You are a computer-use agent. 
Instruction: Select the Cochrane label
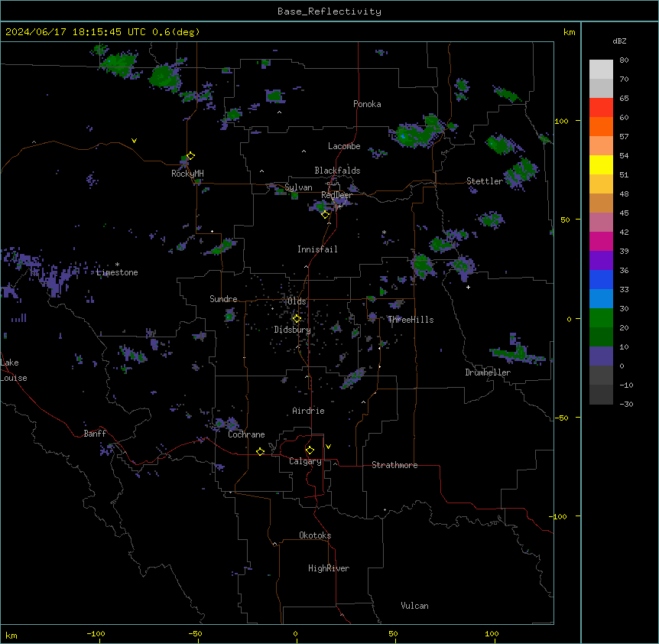(x=246, y=434)
